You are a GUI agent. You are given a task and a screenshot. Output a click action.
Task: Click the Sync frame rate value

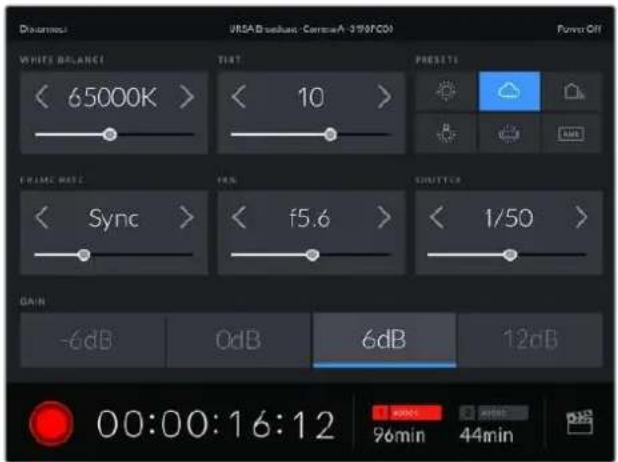pyautogui.click(x=114, y=218)
